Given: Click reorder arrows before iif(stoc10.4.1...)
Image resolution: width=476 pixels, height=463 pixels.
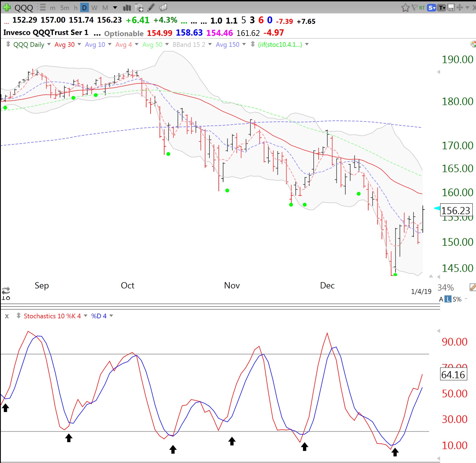Looking at the screenshot, I should pyautogui.click(x=253, y=44).
